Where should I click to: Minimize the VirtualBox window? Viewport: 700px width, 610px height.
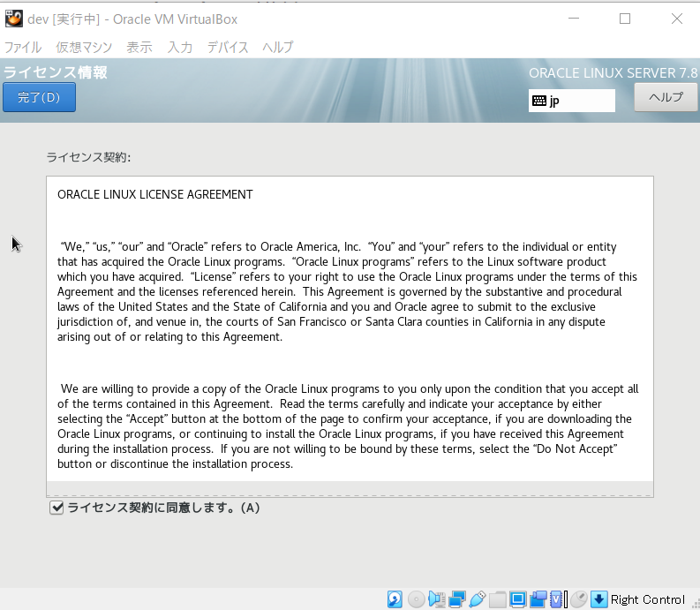coord(574,19)
